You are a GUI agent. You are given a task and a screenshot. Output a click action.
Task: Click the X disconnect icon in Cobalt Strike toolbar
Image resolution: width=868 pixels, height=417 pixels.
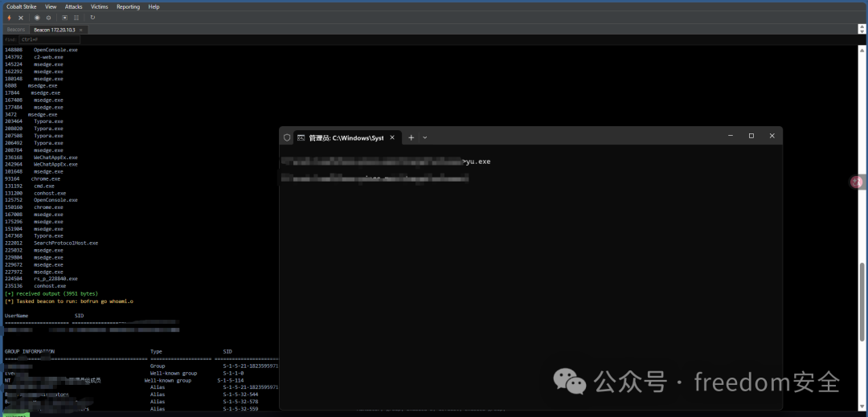tap(21, 18)
